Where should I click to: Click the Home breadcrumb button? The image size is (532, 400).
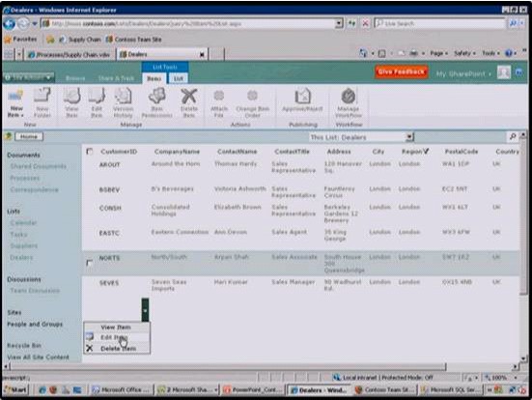click(29, 136)
